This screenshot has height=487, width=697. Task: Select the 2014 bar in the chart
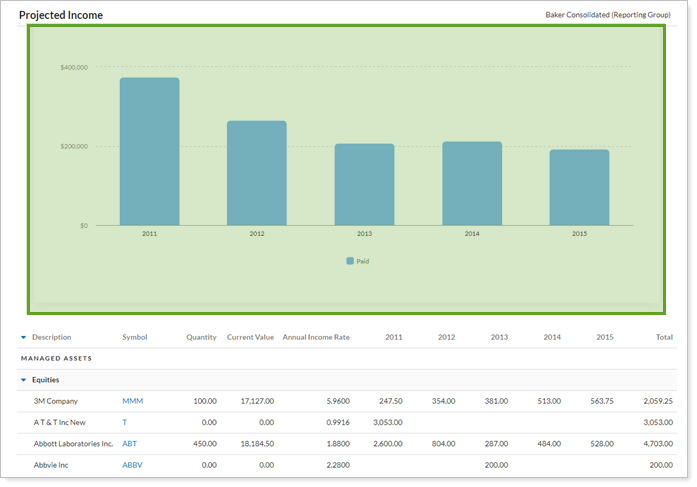[472, 183]
